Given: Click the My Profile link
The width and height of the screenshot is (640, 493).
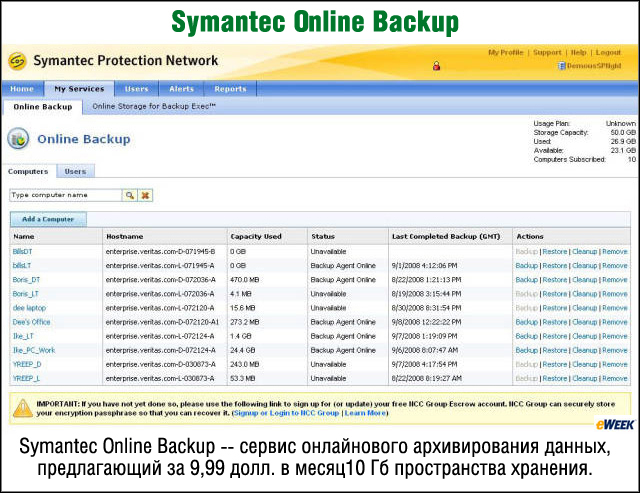Looking at the screenshot, I should [506, 52].
